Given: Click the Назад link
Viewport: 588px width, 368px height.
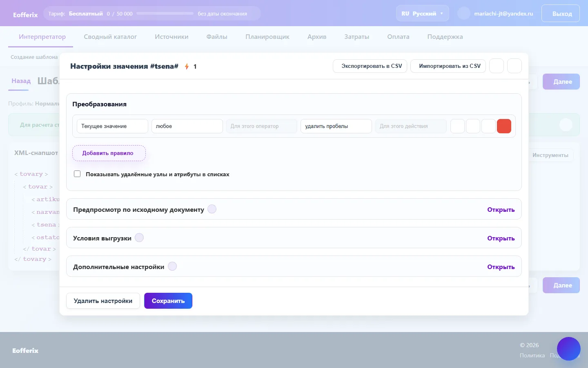Looking at the screenshot, I should [21, 81].
